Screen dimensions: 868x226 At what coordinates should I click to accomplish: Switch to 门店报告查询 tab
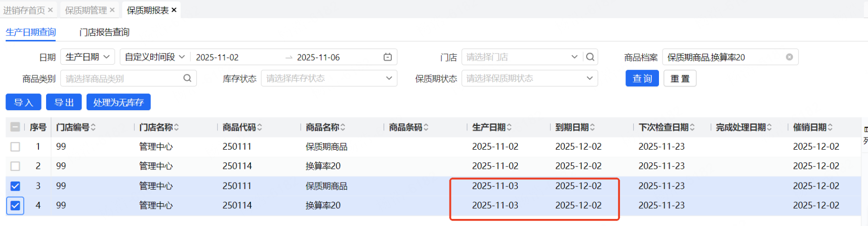click(x=104, y=32)
